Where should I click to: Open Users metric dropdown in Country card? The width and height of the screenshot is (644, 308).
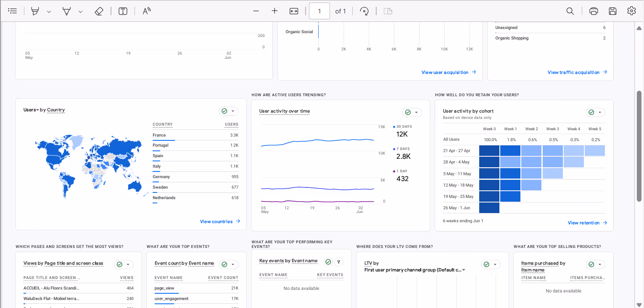[31, 110]
